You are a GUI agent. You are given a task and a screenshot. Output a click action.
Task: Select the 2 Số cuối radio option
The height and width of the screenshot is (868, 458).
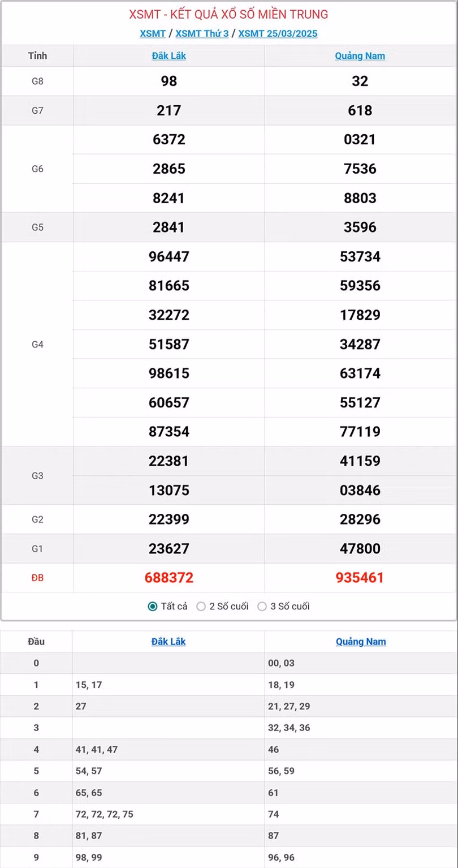(x=201, y=607)
